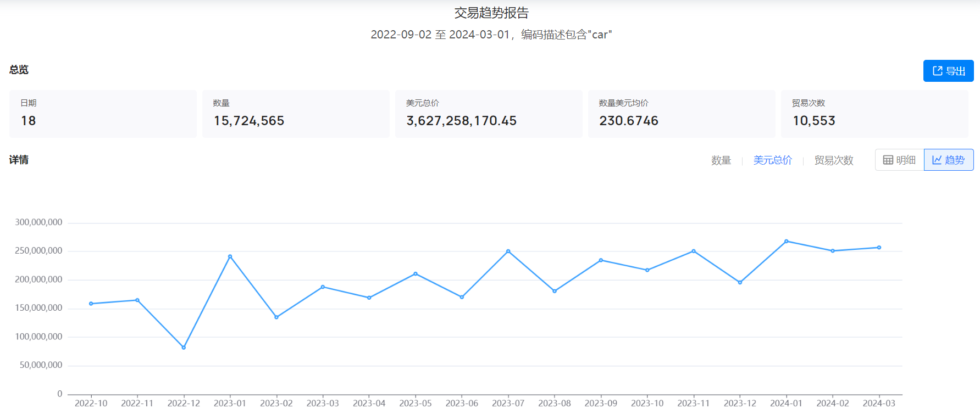Click the 美元总价 summary card
The width and height of the screenshot is (980, 420).
point(488,114)
